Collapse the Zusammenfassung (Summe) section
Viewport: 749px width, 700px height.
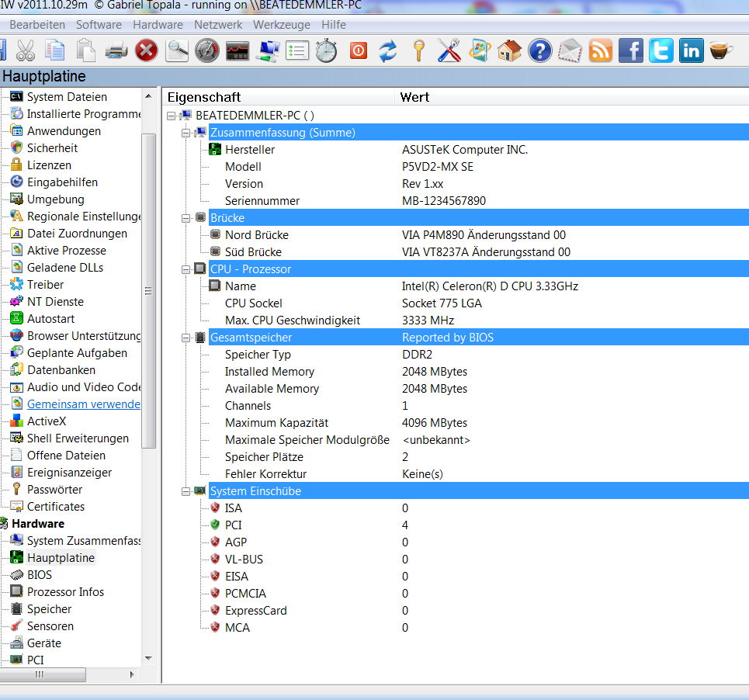click(186, 133)
